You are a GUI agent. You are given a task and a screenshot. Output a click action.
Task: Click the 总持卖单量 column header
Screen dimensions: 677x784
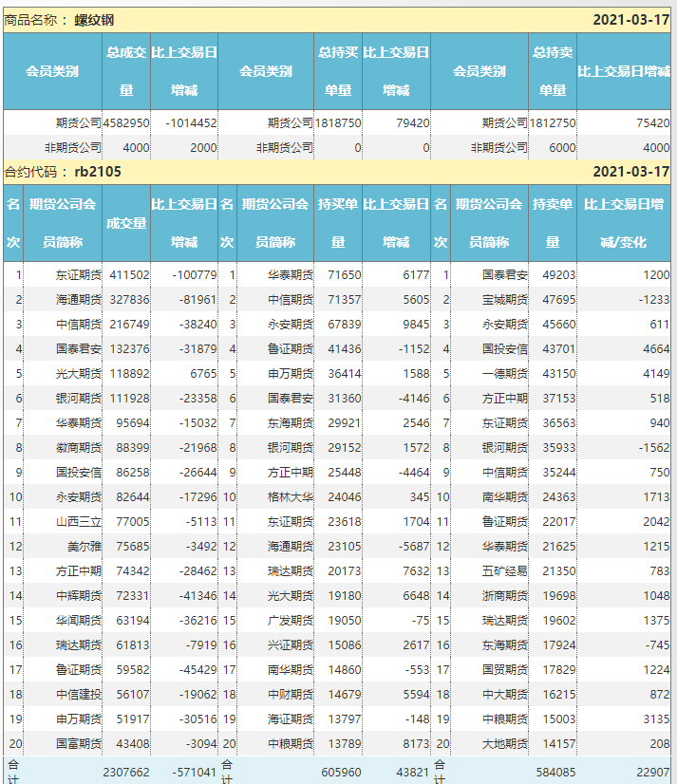click(553, 71)
